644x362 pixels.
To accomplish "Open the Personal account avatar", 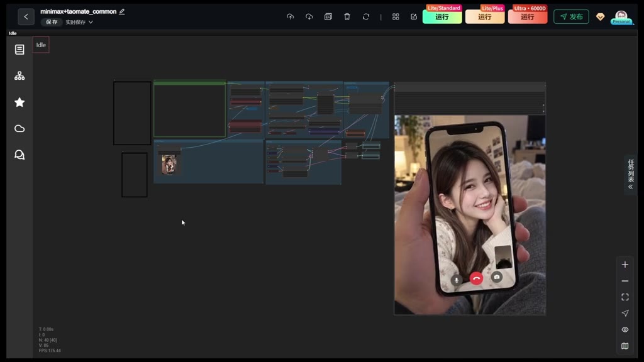I will (x=621, y=17).
